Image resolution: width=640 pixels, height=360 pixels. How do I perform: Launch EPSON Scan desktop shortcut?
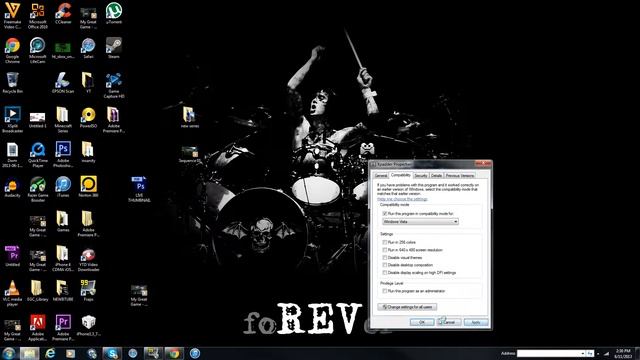pyautogui.click(x=63, y=82)
